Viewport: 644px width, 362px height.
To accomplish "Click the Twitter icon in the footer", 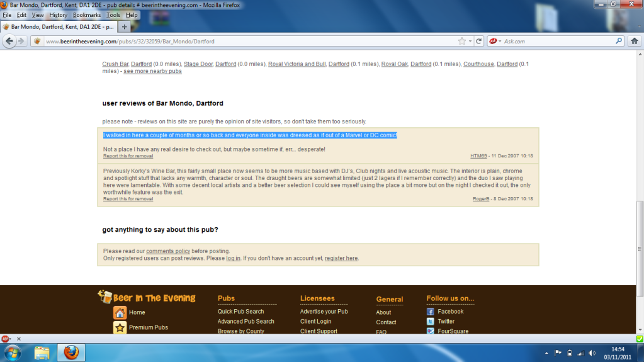I will [431, 321].
